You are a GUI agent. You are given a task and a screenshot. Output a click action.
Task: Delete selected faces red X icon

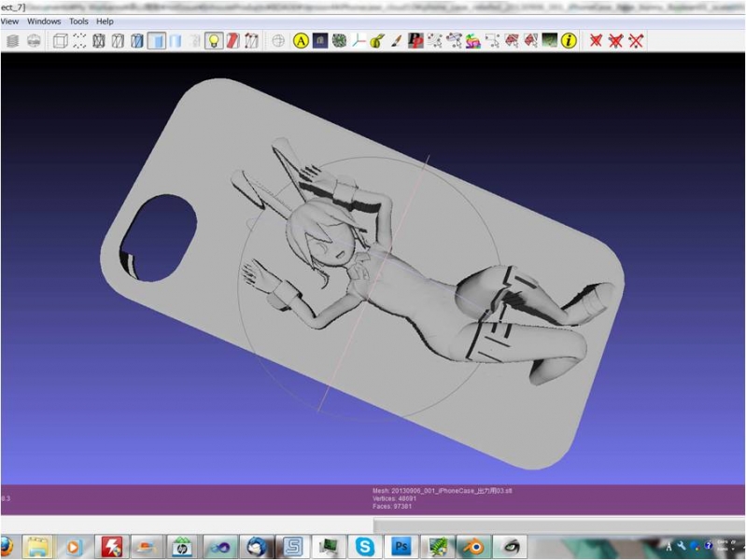pos(596,41)
